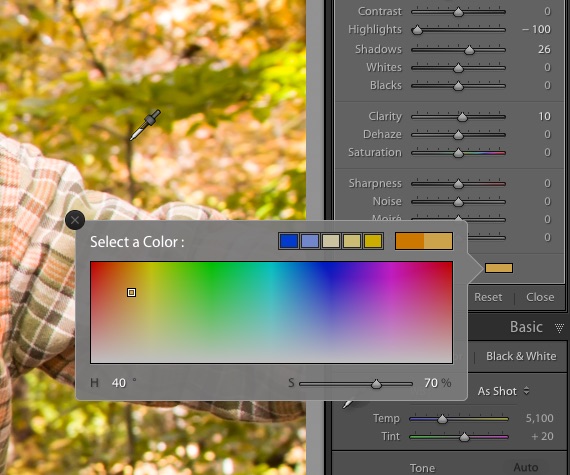Click the Highlights slider handle
Image resolution: width=570 pixels, height=475 pixels.
pos(418,30)
